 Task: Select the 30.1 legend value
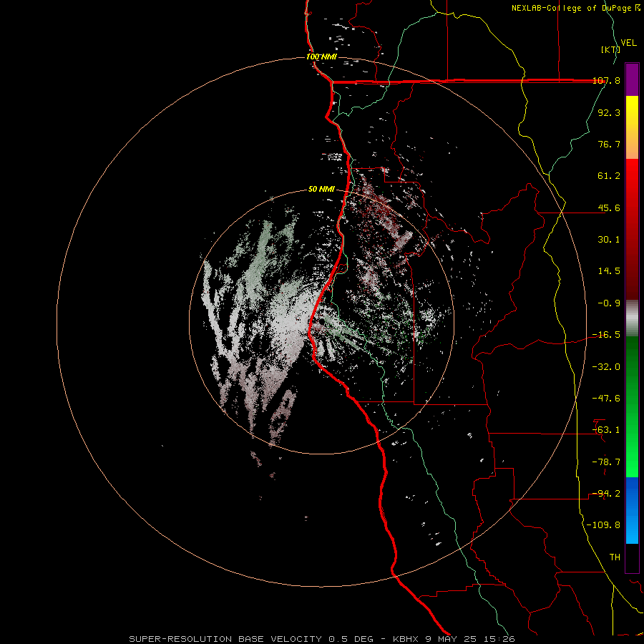click(x=609, y=240)
